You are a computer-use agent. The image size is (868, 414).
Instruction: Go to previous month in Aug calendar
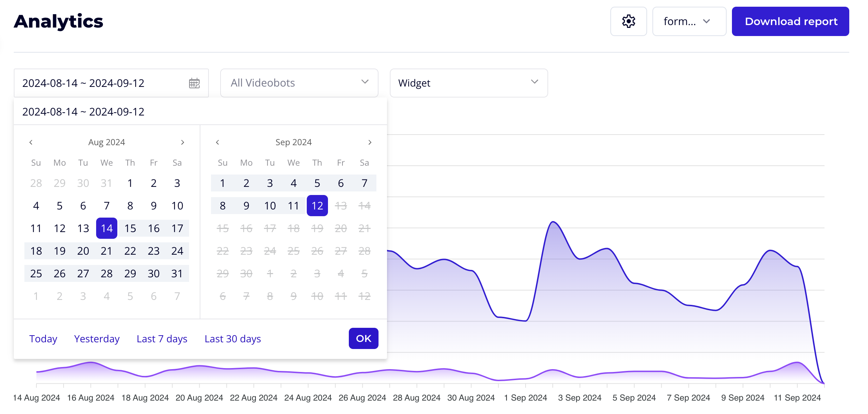pos(31,142)
